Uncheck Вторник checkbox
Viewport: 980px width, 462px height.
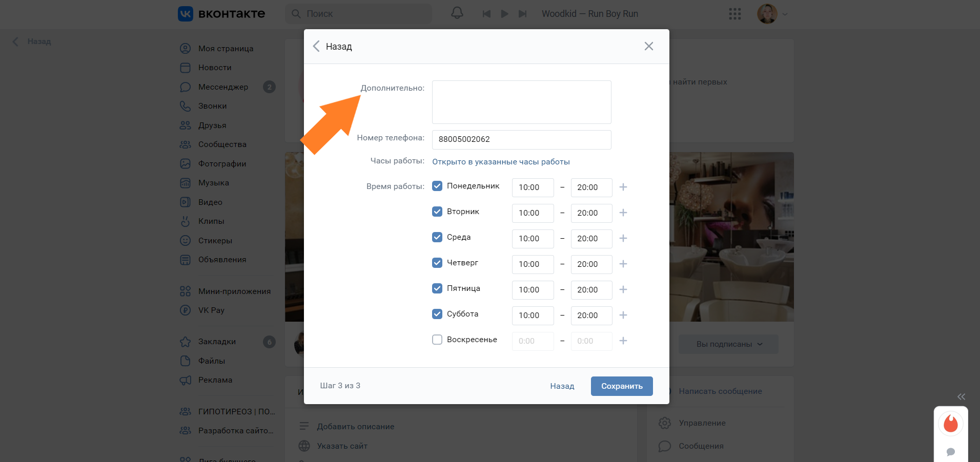(437, 212)
